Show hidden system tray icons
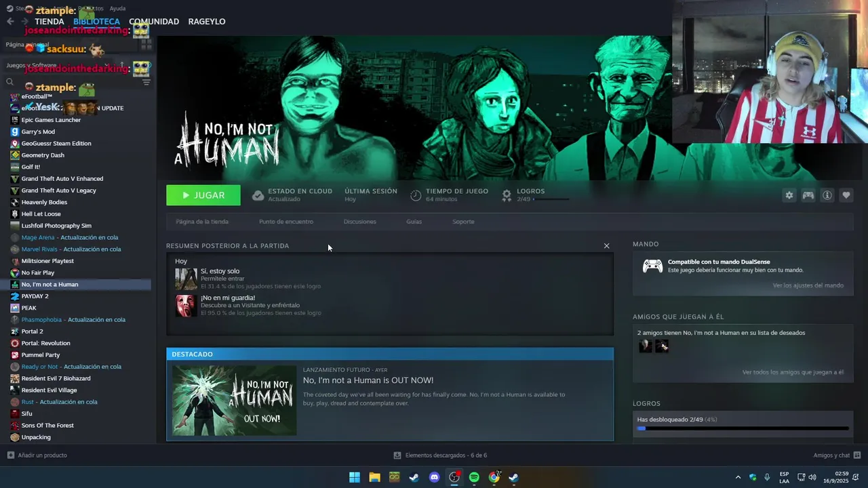 pyautogui.click(x=738, y=477)
